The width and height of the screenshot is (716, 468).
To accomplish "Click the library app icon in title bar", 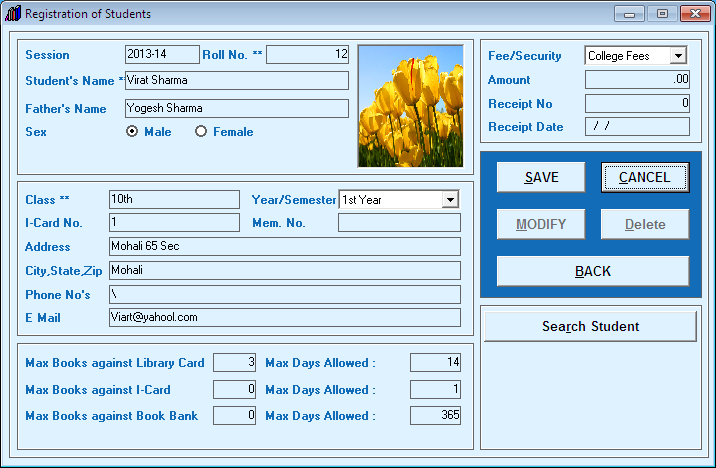I will point(13,13).
